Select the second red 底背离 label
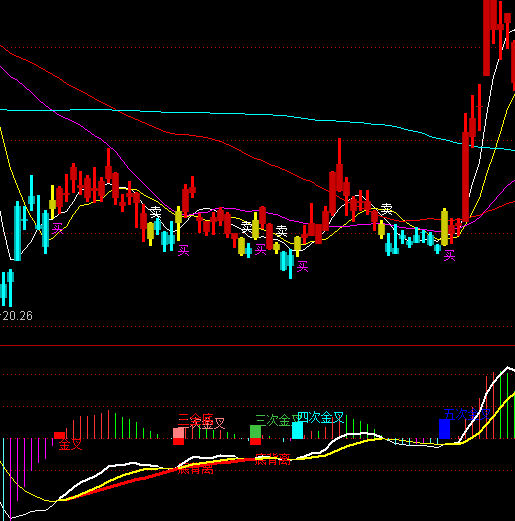 pyautogui.click(x=273, y=459)
